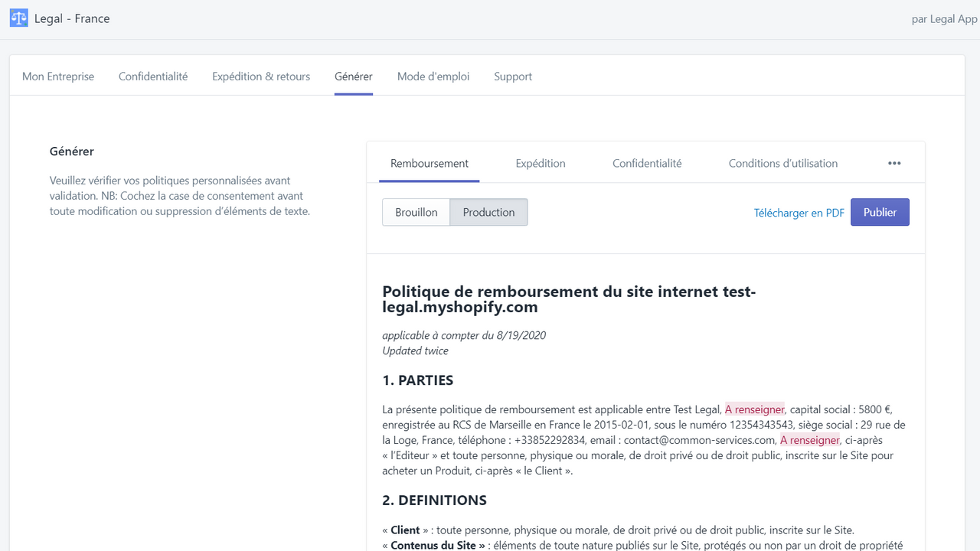Click the Télécharger en PDF link

click(799, 213)
